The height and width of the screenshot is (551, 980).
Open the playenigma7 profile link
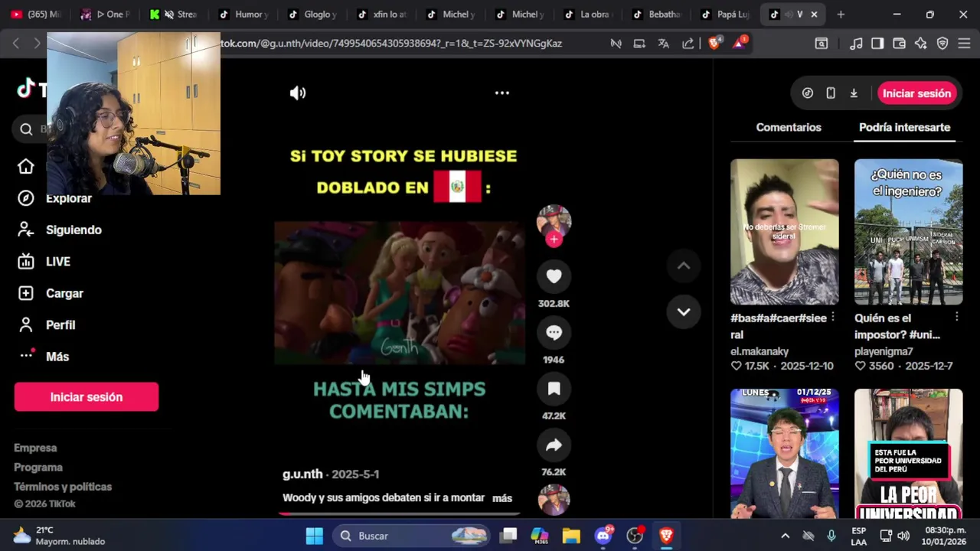click(x=884, y=351)
